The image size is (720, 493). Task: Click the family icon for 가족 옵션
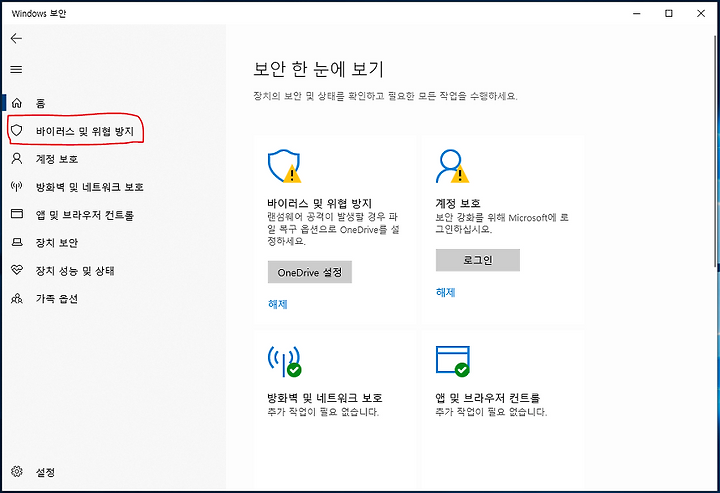(17, 299)
